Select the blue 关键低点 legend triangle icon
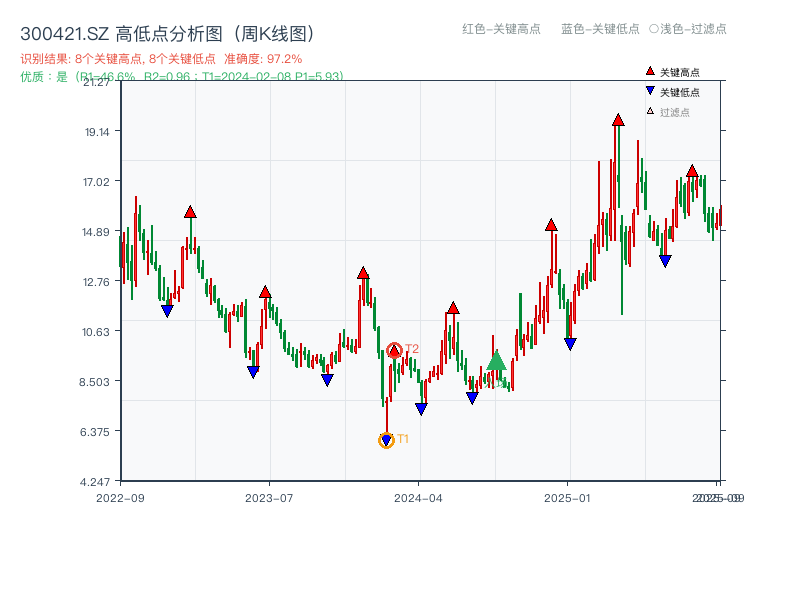Image resolution: width=800 pixels, height=600 pixels. tap(648, 91)
